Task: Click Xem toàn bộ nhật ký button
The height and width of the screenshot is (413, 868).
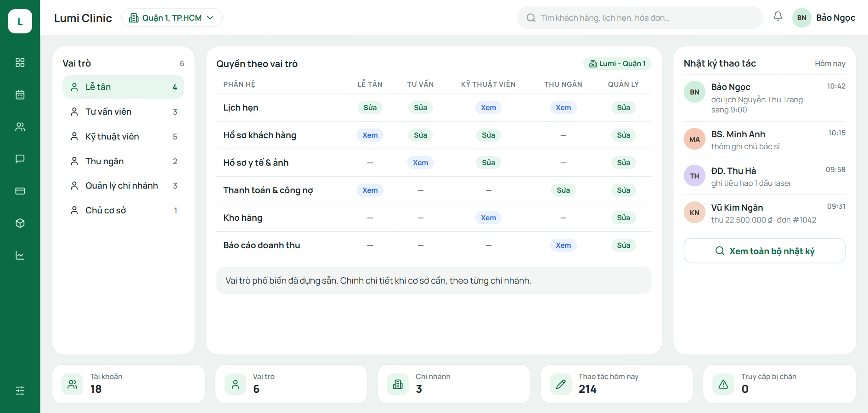Action: point(764,251)
